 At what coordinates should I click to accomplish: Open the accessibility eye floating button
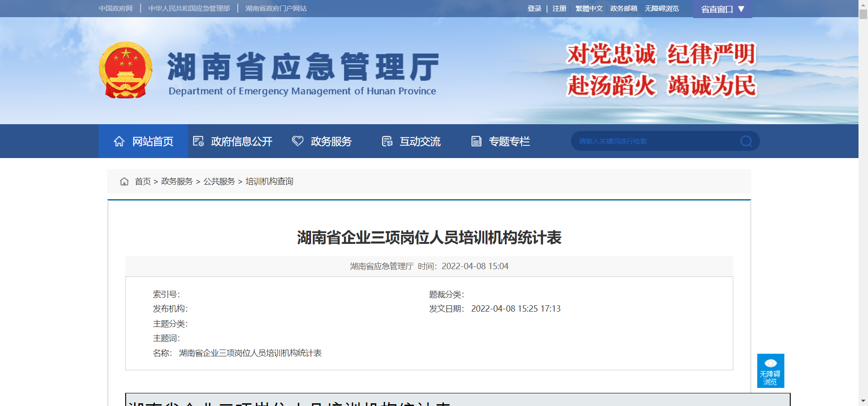tap(770, 371)
